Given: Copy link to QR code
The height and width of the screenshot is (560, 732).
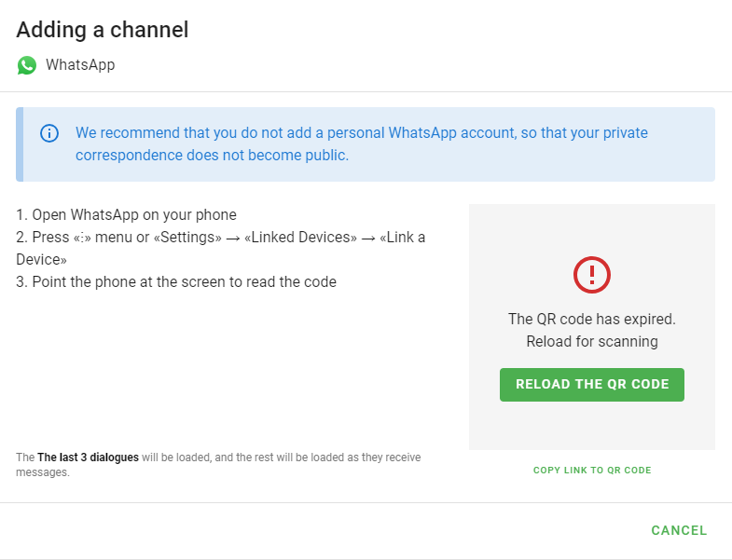Looking at the screenshot, I should [592, 471].
